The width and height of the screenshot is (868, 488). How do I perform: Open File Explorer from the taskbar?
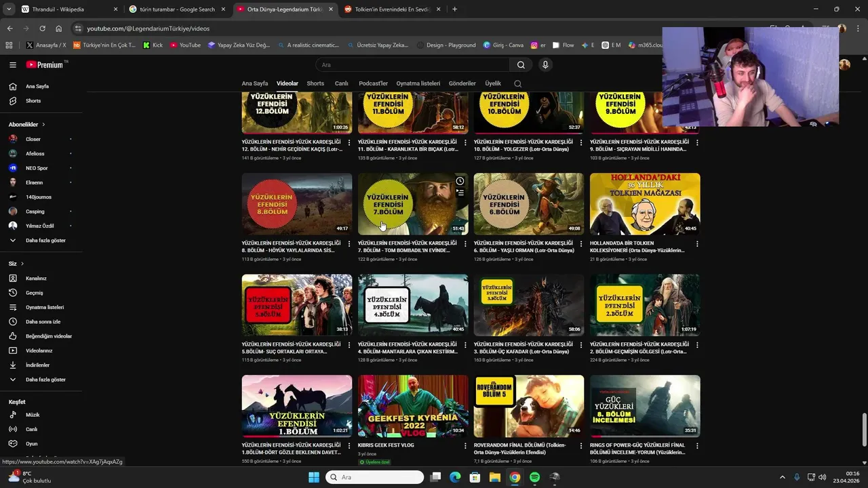495,477
